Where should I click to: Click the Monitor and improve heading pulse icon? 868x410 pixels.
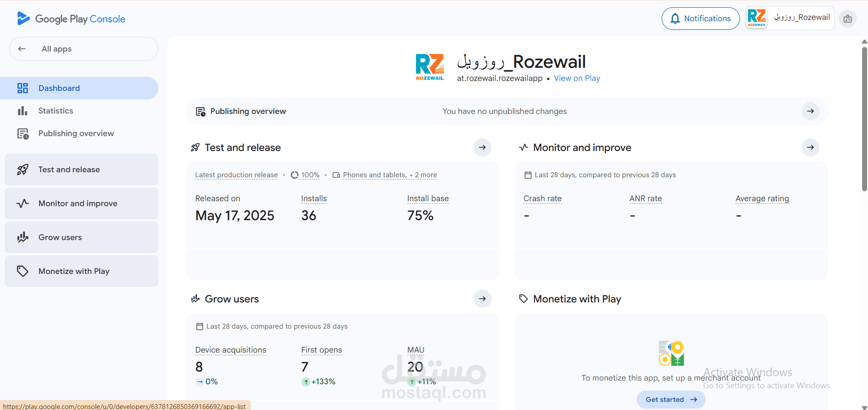click(524, 147)
